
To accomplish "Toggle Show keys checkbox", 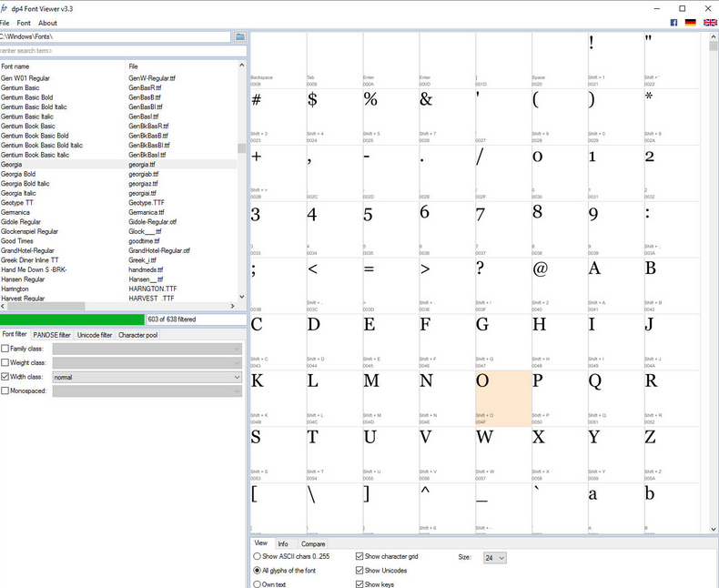I will click(359, 584).
